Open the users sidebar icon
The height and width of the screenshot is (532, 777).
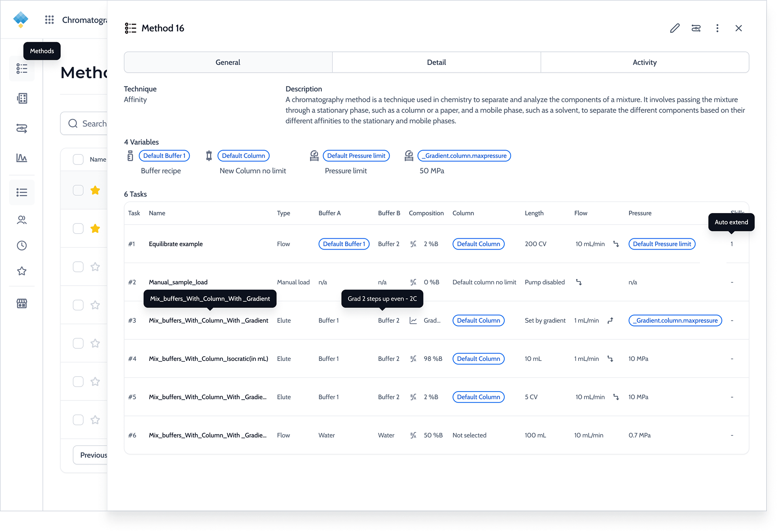pos(22,220)
